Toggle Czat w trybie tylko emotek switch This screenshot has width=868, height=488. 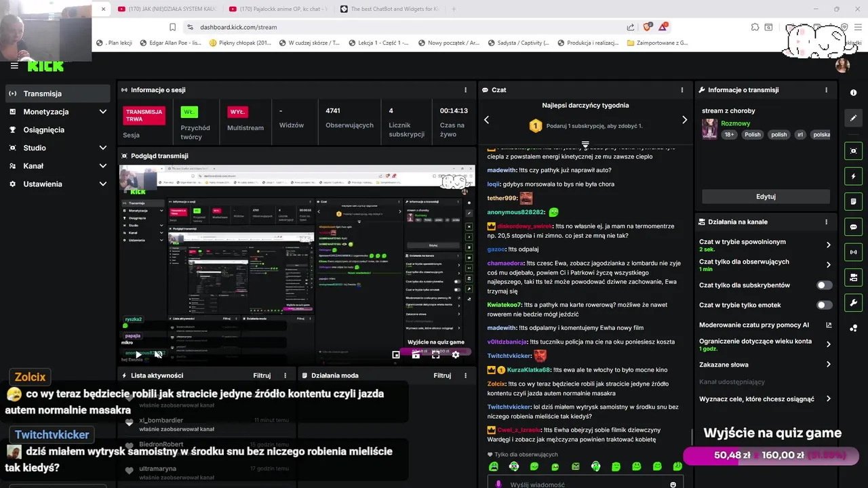click(x=824, y=305)
